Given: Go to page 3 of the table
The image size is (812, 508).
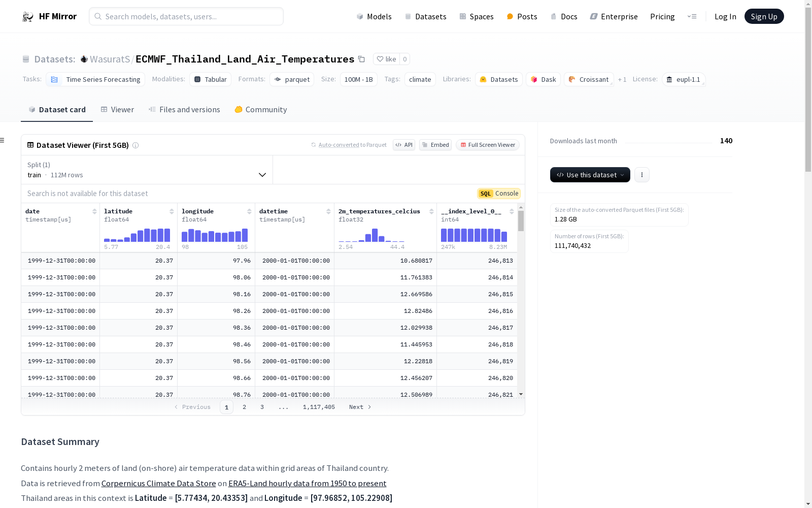Looking at the screenshot, I should (262, 407).
